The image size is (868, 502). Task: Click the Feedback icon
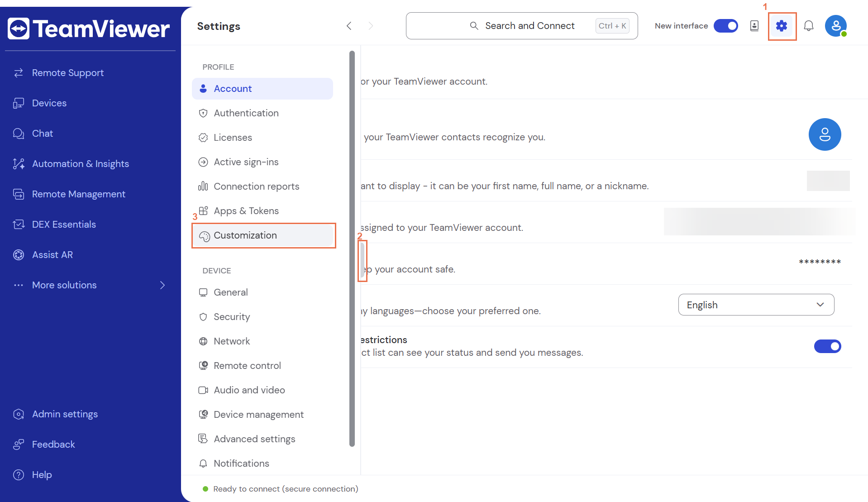click(x=19, y=445)
